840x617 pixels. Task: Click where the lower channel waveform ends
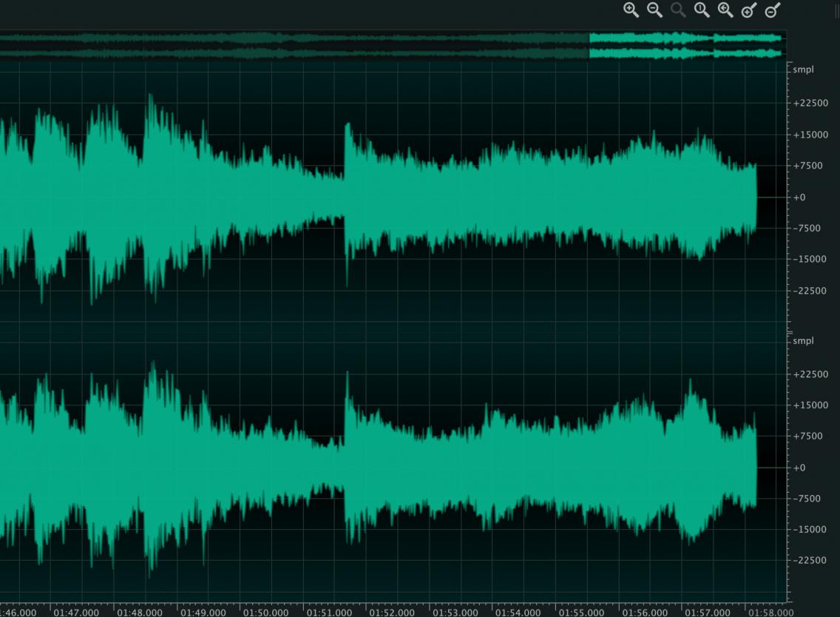(x=755, y=468)
